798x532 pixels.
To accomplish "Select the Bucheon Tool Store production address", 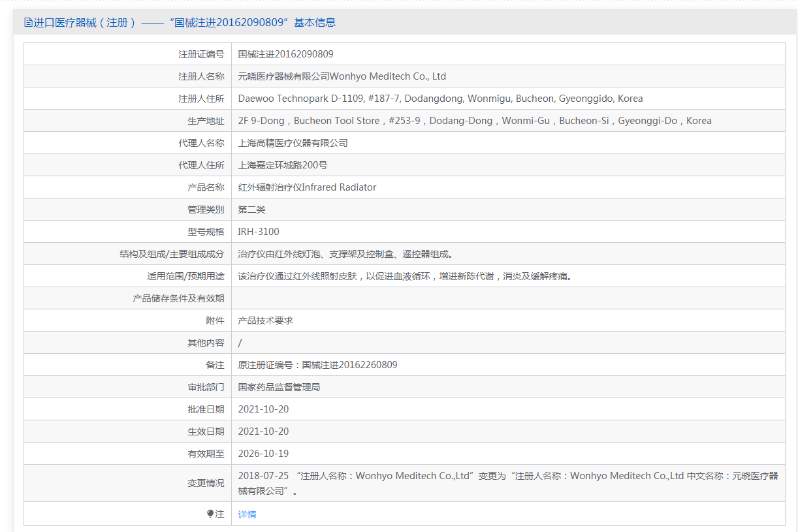I will point(474,121).
